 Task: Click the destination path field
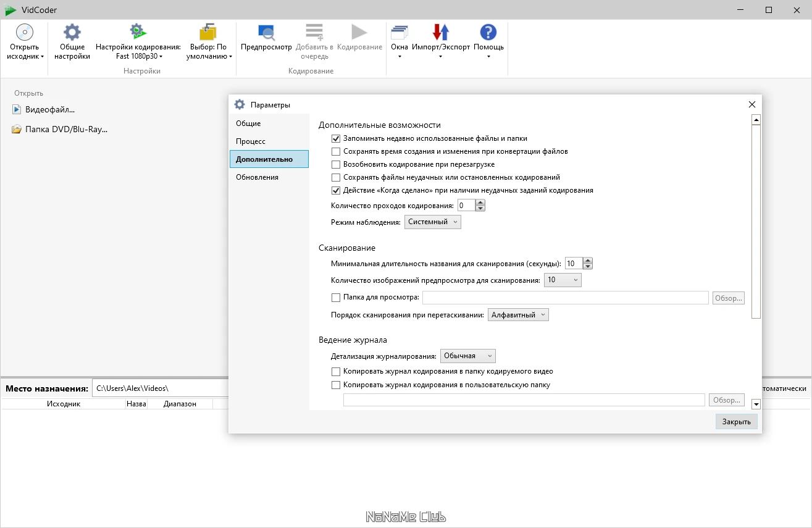click(x=161, y=388)
